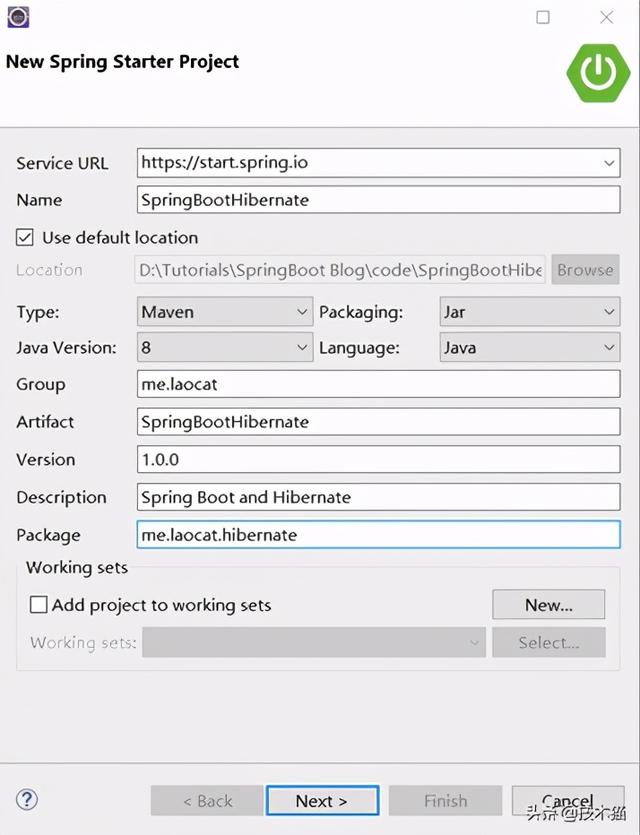
Task: Click the disabled Working sets combo box
Action: point(314,642)
